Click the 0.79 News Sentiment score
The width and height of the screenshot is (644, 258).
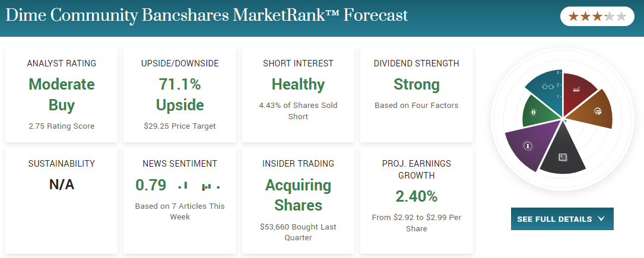point(151,185)
